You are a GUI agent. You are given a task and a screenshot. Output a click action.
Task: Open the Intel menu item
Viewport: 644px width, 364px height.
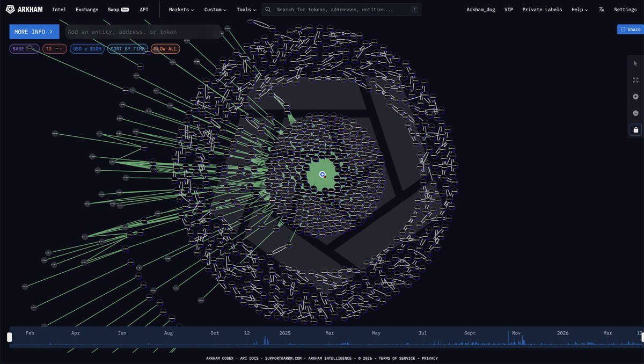(59, 10)
